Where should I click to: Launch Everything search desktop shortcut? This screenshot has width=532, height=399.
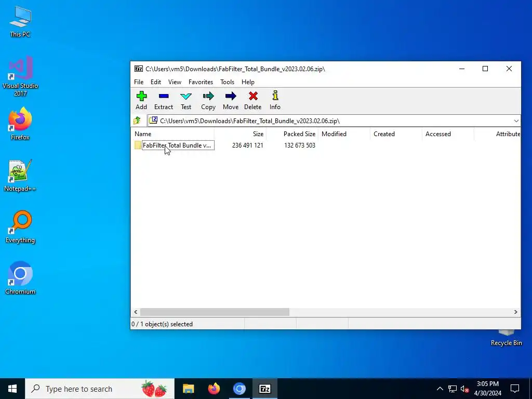pyautogui.click(x=20, y=227)
